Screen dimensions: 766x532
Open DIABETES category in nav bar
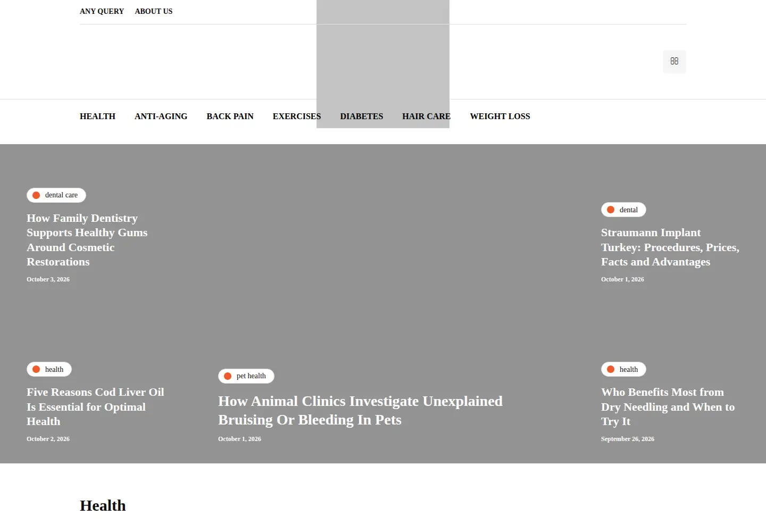(x=362, y=117)
